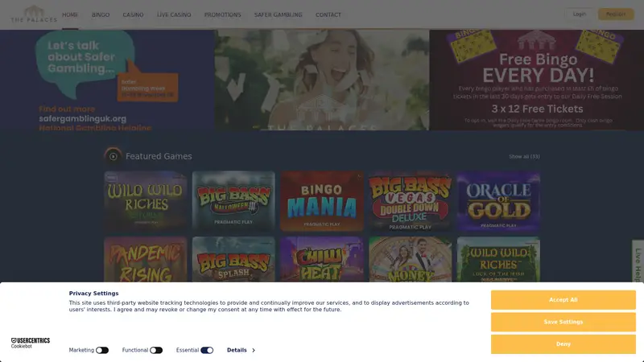Click the Register button
The height and width of the screenshot is (362, 644).
pos(616,14)
